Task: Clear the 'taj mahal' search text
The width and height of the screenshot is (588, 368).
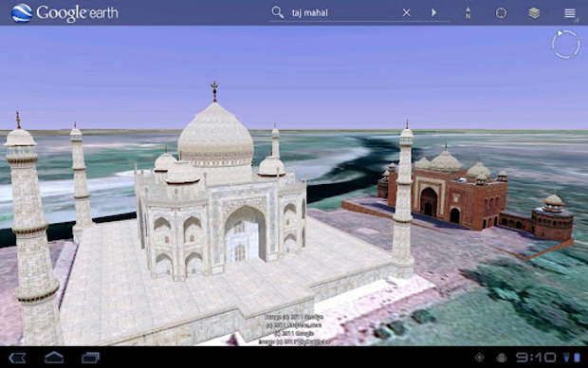Action: click(406, 12)
